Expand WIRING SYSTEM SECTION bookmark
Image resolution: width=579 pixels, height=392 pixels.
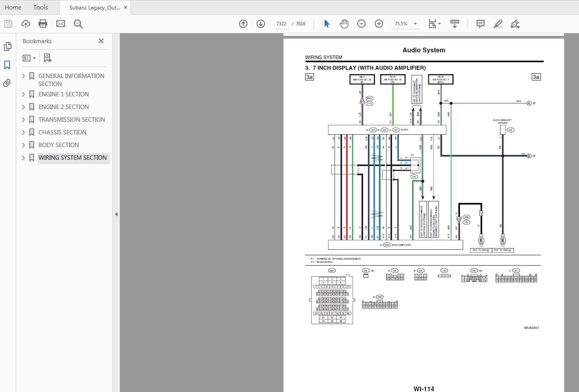pos(23,158)
